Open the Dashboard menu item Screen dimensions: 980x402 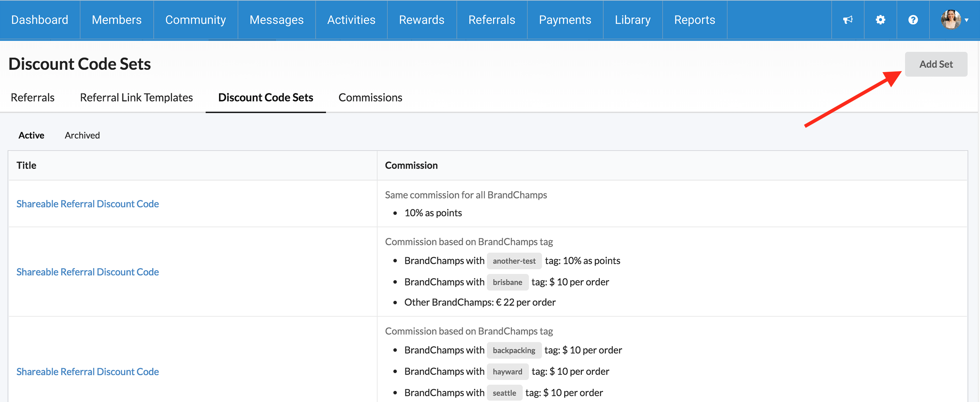39,20
